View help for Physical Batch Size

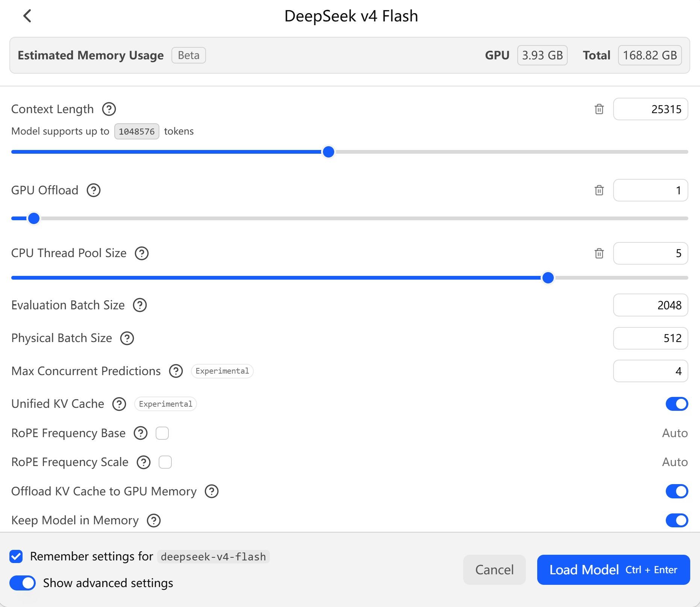point(127,338)
